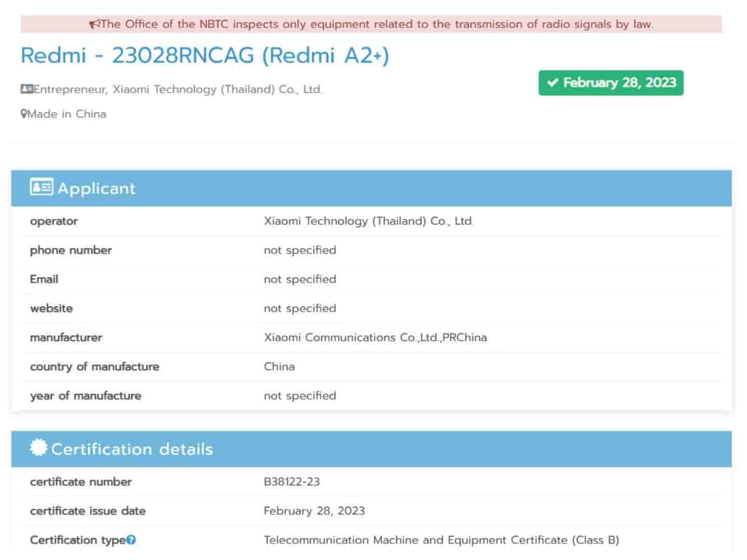Viewport: 747px width, 560px height.
Task: Click the operator value Xiaomi Technology (Thailand)
Action: [368, 221]
